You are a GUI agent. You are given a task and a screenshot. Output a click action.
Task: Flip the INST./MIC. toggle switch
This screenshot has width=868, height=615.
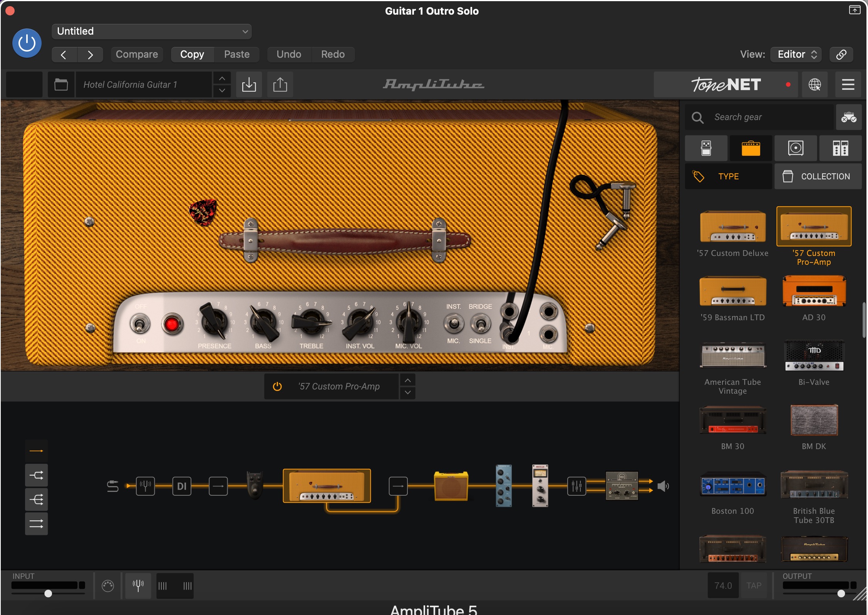454,324
